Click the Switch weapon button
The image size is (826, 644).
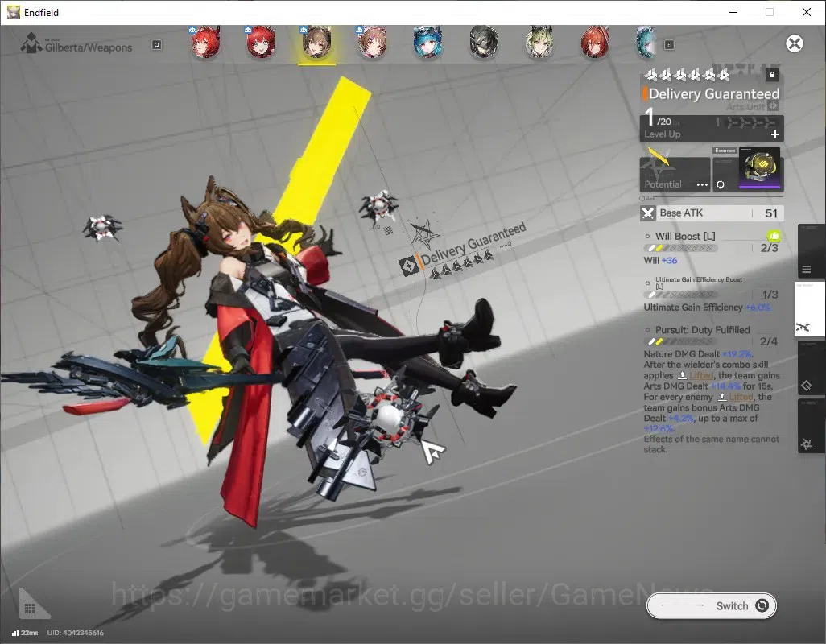tap(711, 605)
